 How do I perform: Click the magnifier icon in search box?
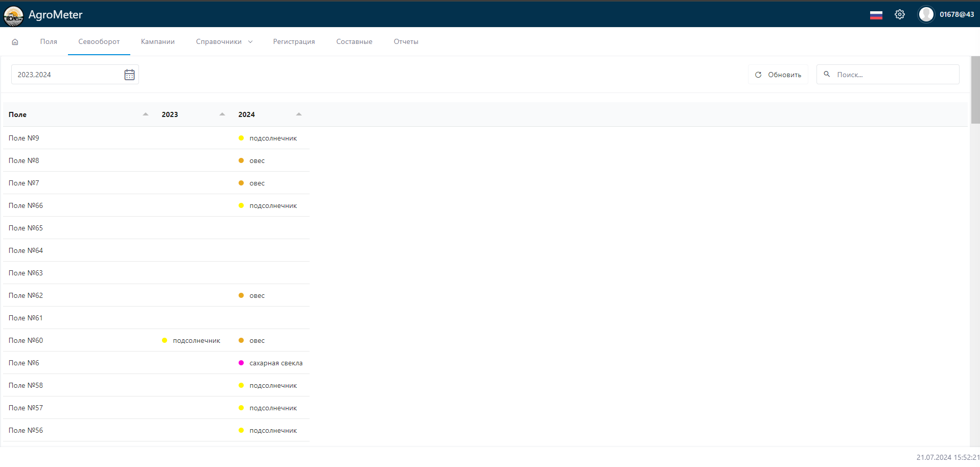[827, 75]
